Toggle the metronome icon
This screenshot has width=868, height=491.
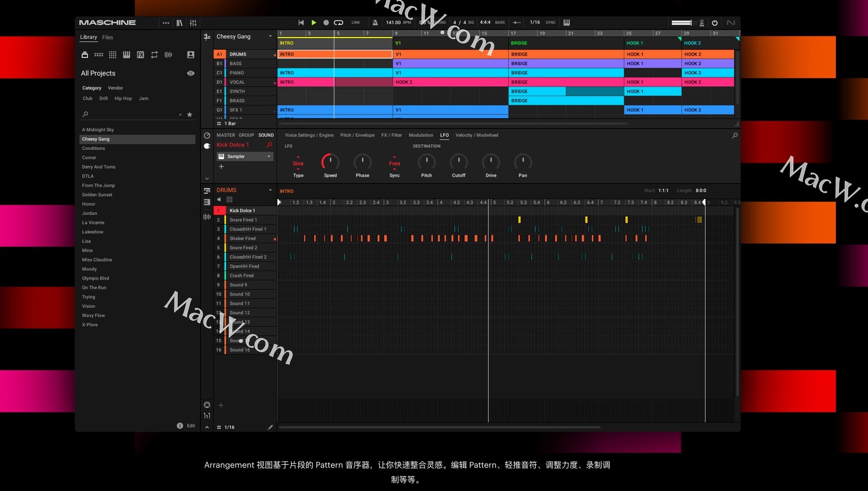click(375, 23)
